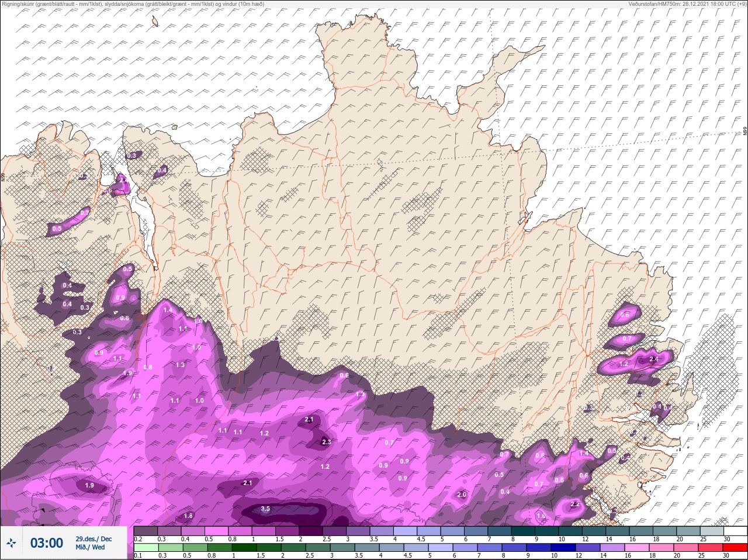The width and height of the screenshot is (748, 560).
Task: Select the bright pink 0.5–0.8 swatch in top legend
Action: coord(217,531)
